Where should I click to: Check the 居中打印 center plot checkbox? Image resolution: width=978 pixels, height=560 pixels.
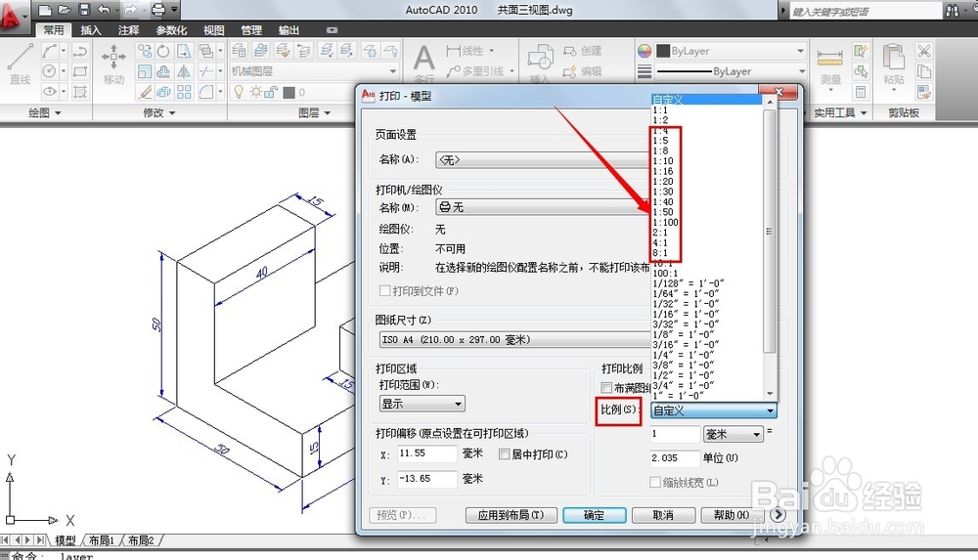click(504, 454)
